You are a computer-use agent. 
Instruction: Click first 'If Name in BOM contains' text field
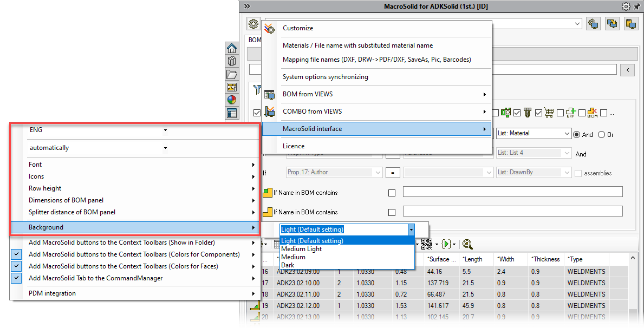point(512,192)
